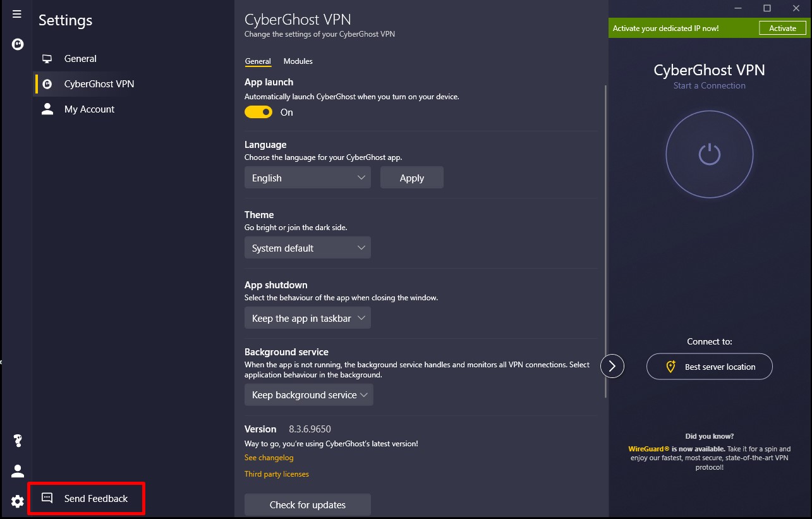Open the help ghost icon in left rail

click(x=18, y=441)
